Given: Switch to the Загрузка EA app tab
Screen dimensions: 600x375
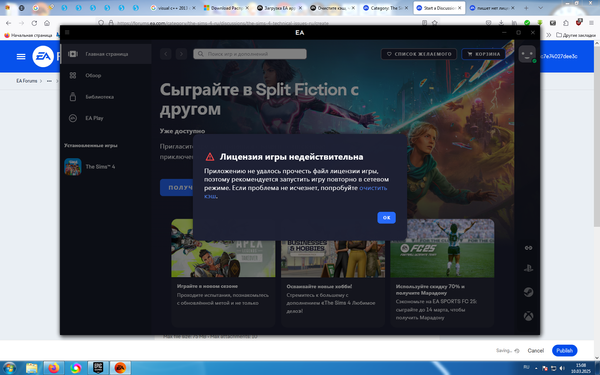Looking at the screenshot, I should (x=279, y=8).
